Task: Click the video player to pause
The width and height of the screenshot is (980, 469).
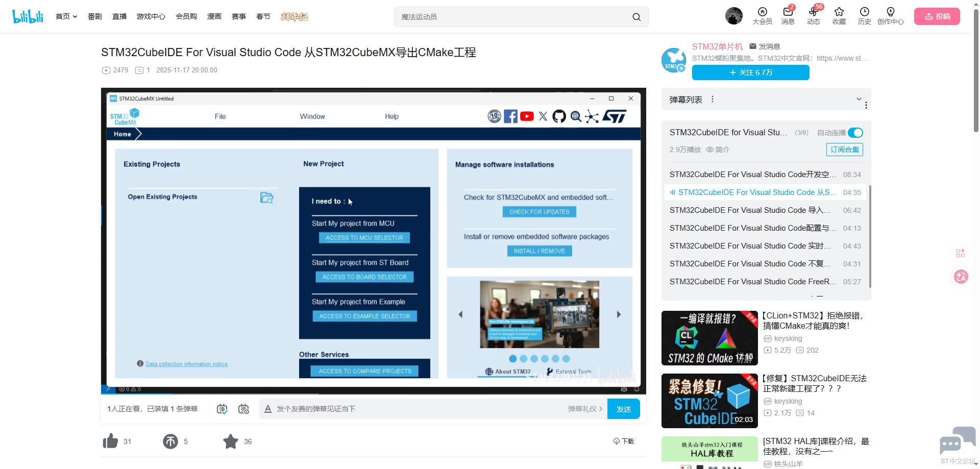Action: click(374, 240)
